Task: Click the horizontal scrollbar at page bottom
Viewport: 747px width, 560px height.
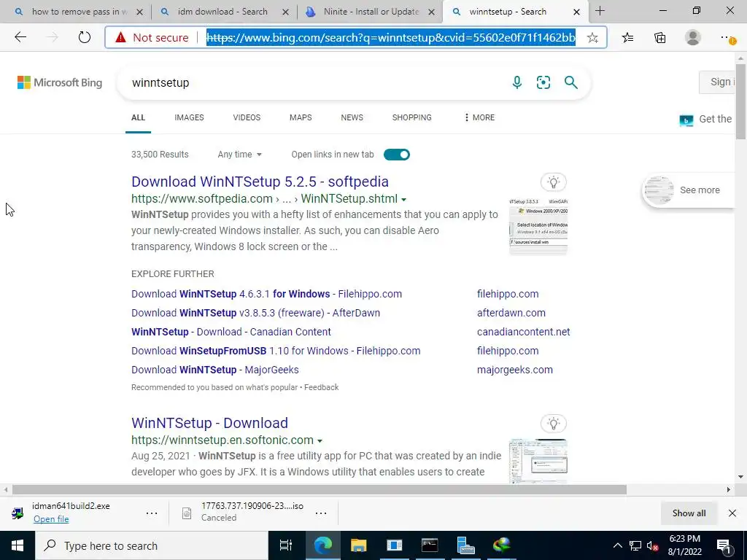Action: click(x=320, y=489)
